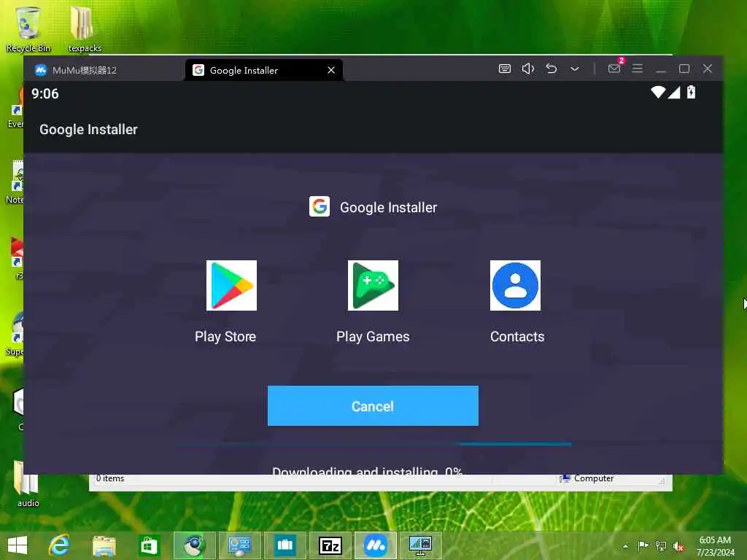Open the keyboard mapping tool in MuMu toolbar
The height and width of the screenshot is (560, 747).
[x=505, y=69]
